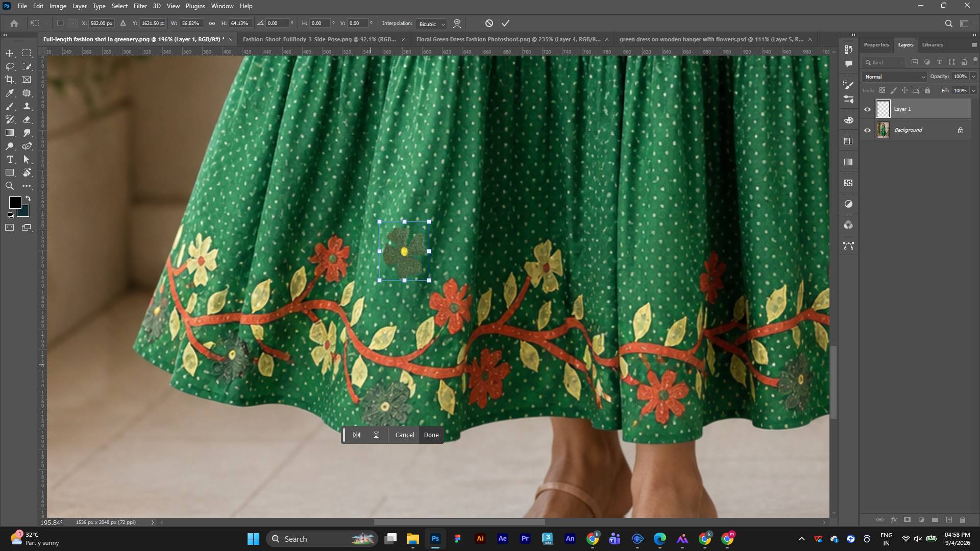Open the Normal blend mode dropdown
980x551 pixels.
[894, 77]
